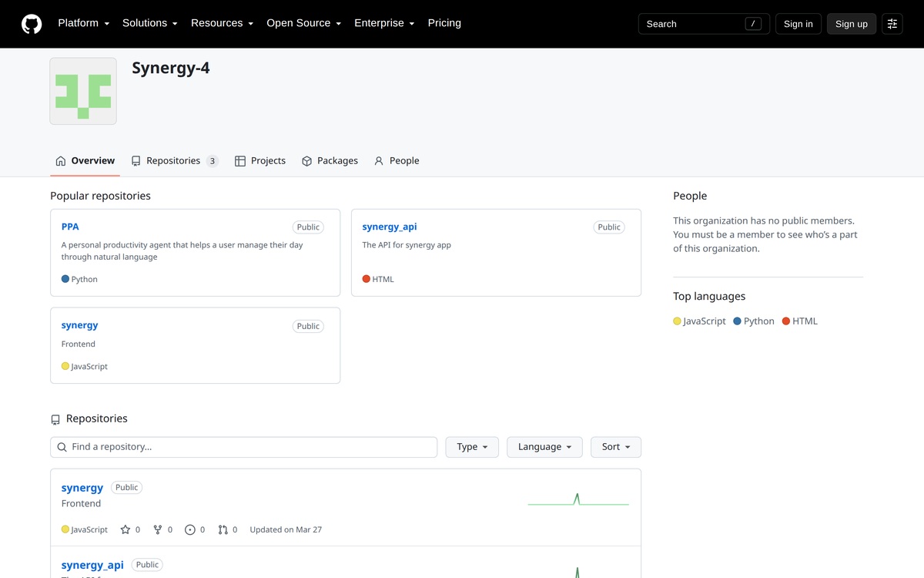Open the Enterprise dropdown
This screenshot has height=578, width=924.
tap(384, 23)
